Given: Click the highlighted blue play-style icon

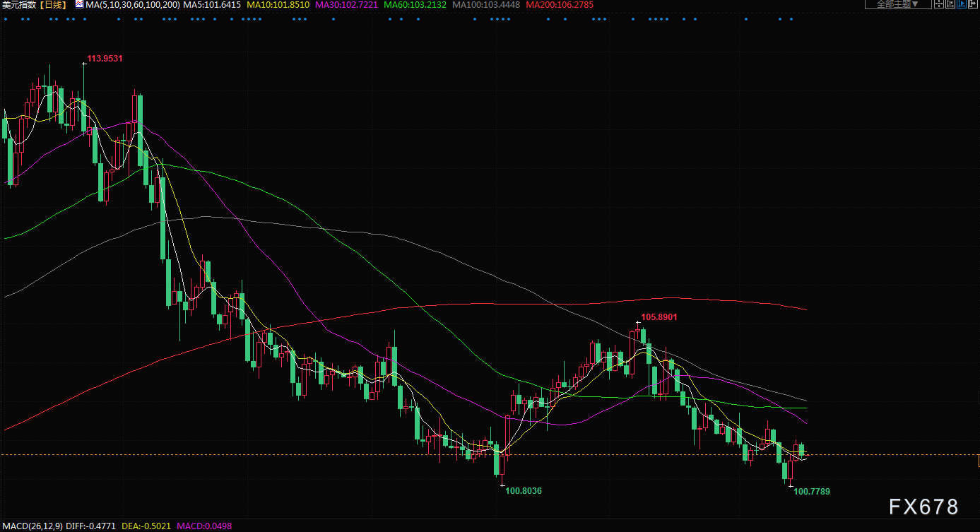Looking at the screenshot, I should pyautogui.click(x=963, y=4).
